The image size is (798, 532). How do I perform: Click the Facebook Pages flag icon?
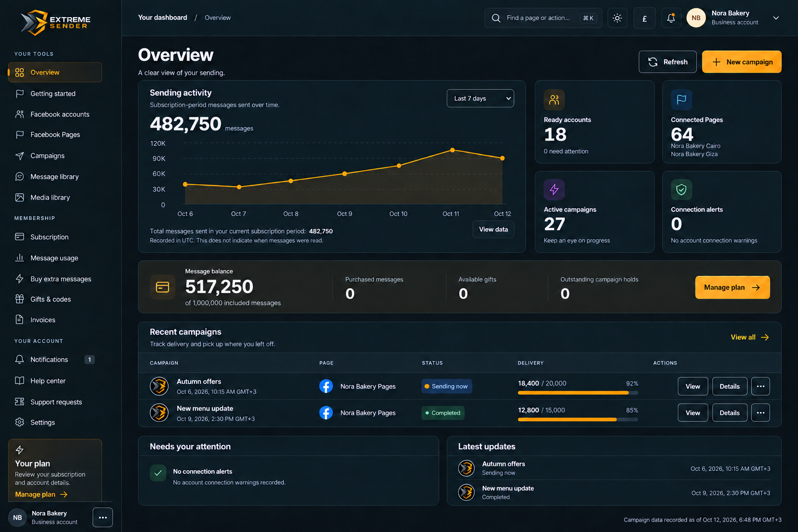pyautogui.click(x=20, y=135)
